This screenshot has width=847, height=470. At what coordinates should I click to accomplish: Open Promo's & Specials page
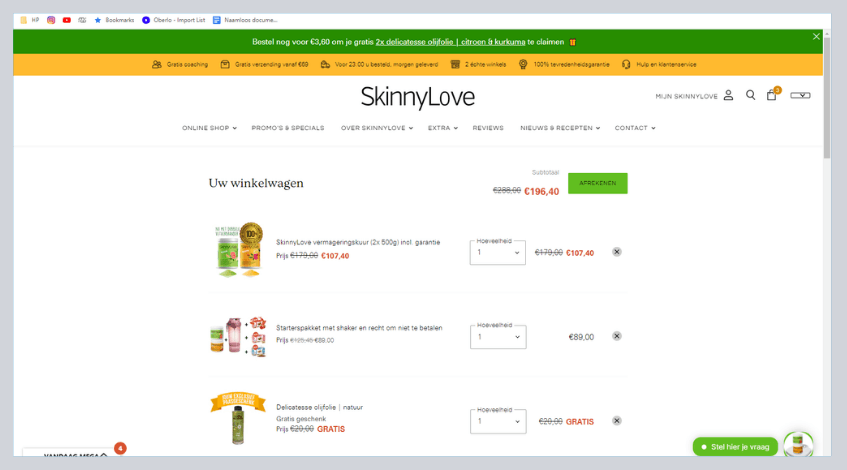tap(288, 128)
